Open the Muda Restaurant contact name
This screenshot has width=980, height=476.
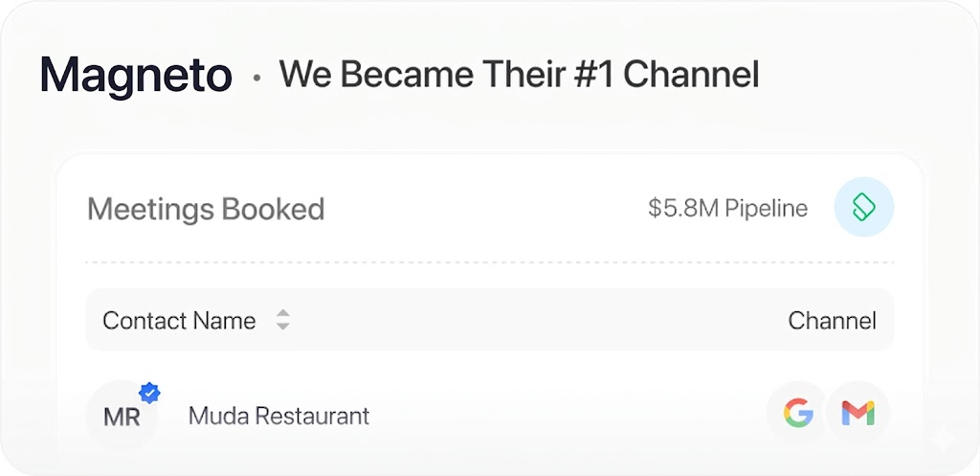278,416
